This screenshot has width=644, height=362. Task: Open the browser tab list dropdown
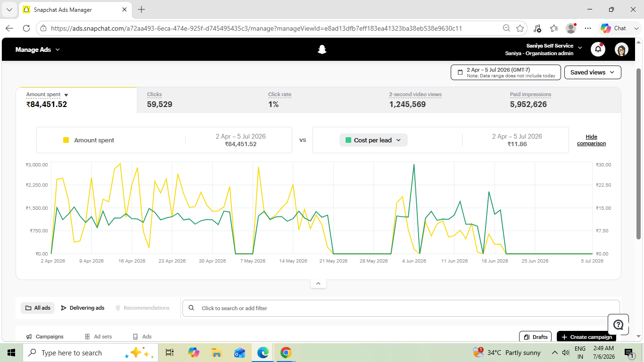[9, 9]
